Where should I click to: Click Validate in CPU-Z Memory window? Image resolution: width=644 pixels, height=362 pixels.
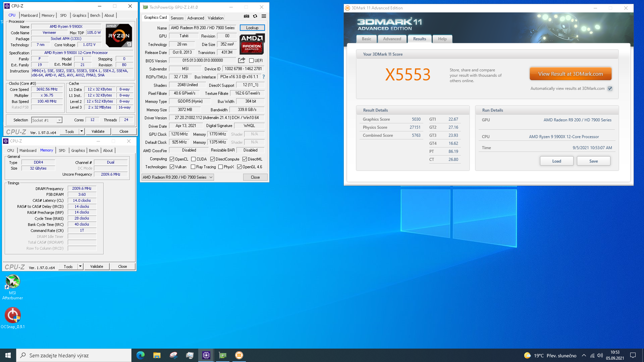point(97,266)
